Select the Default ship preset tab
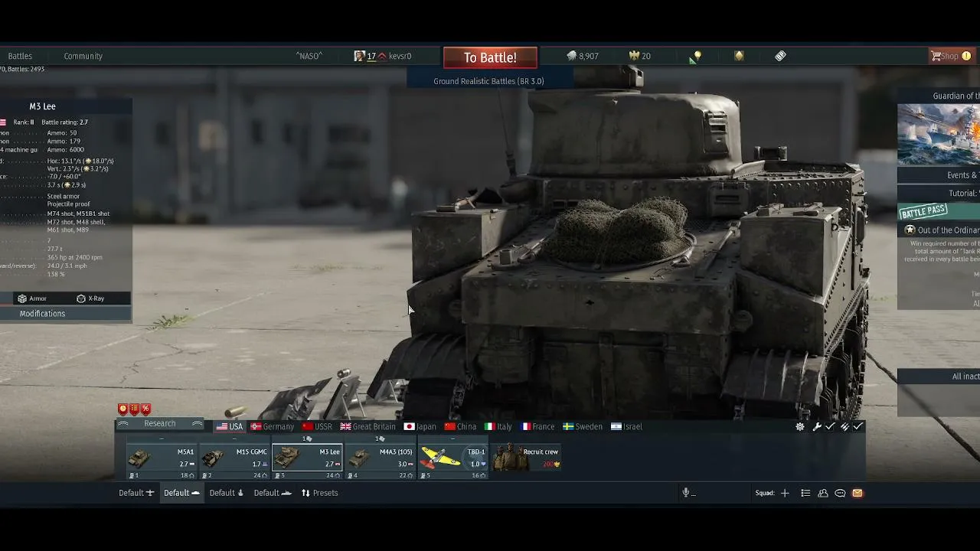Image resolution: width=980 pixels, height=551 pixels. coord(273,493)
